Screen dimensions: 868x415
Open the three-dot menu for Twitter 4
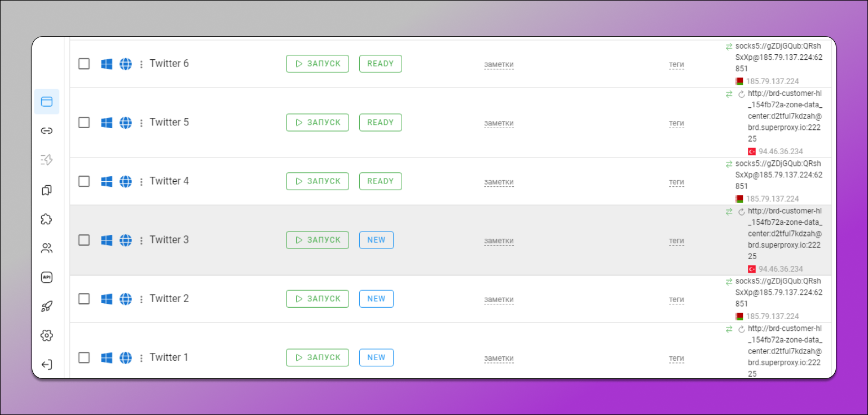pos(142,182)
